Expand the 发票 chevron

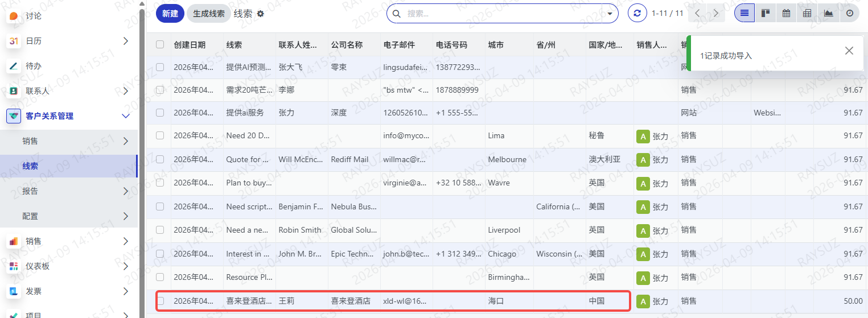[126, 291]
